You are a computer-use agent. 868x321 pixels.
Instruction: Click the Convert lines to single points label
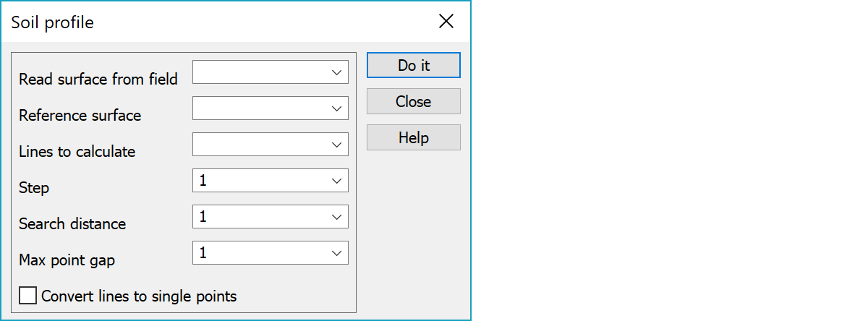(139, 296)
